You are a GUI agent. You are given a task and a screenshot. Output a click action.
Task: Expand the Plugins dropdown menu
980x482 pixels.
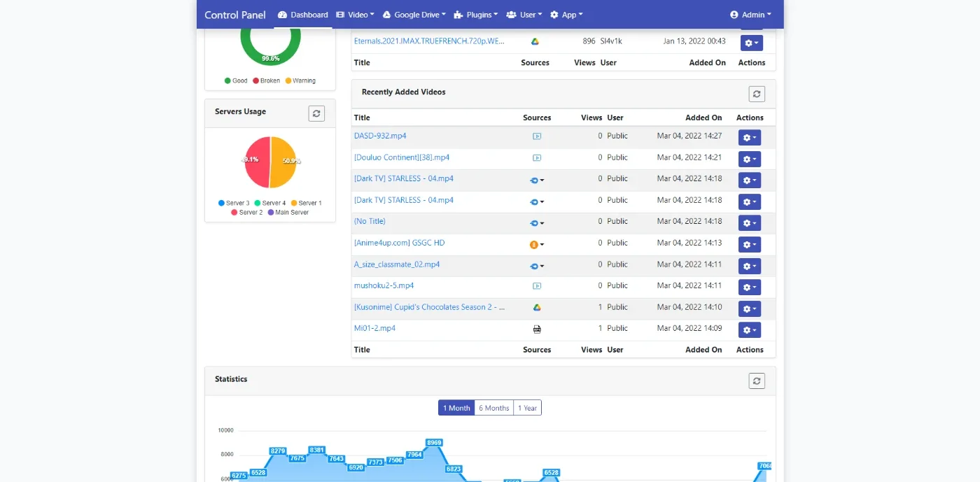click(476, 15)
